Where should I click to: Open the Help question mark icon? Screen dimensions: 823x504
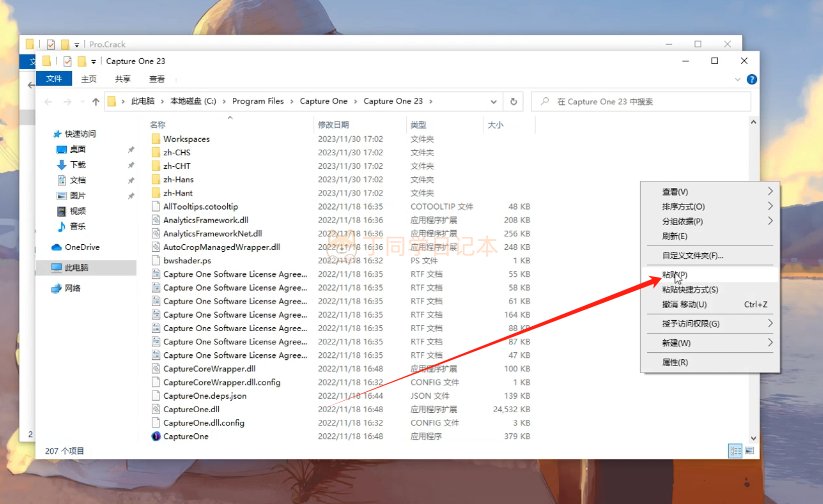(x=751, y=79)
